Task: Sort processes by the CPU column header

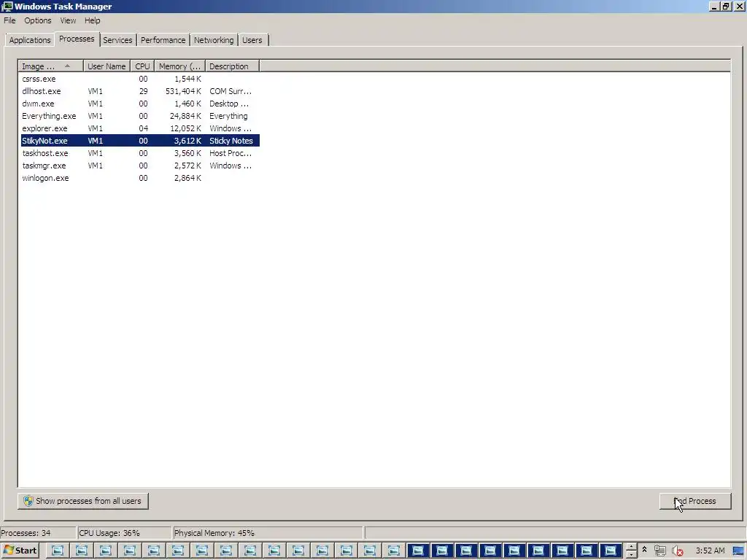Action: 142,66
